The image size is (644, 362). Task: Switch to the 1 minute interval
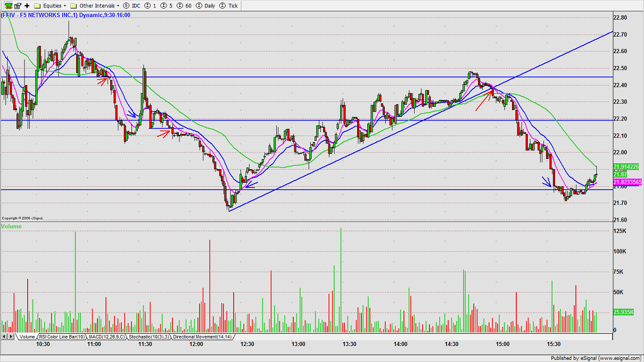click(x=151, y=6)
